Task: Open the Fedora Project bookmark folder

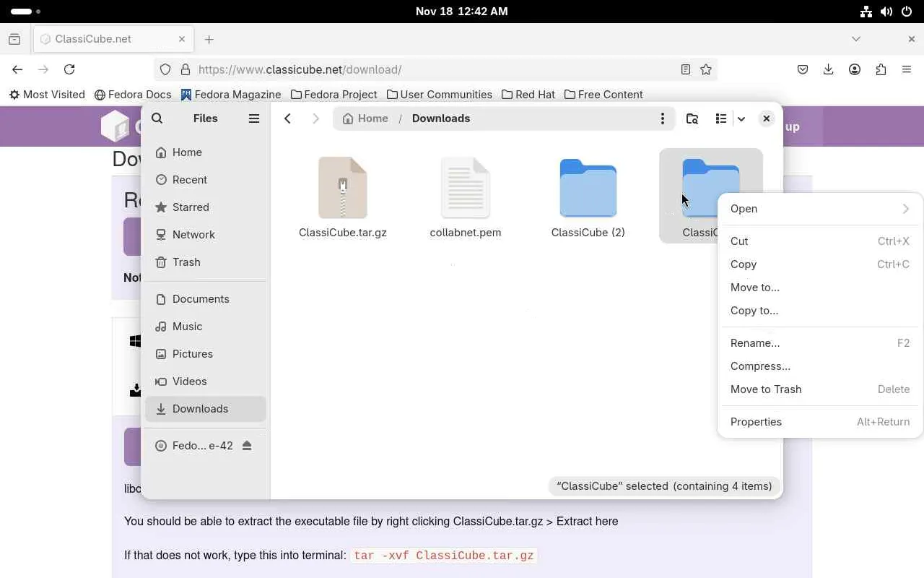Action: click(334, 95)
